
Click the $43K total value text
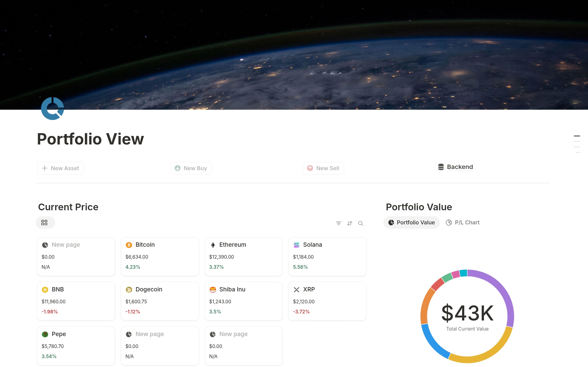pos(467,313)
